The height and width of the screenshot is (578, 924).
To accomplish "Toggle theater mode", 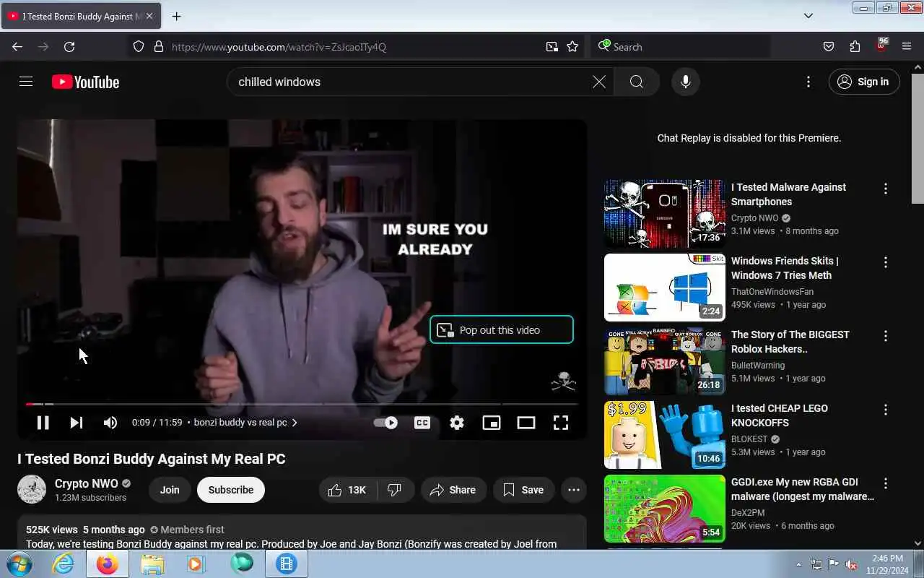I will coord(526,423).
